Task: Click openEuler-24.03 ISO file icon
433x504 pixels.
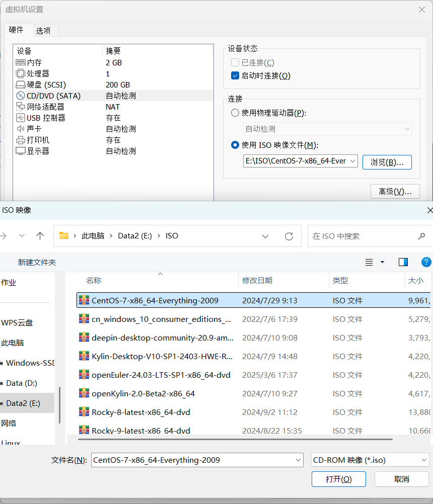Action: [x=84, y=374]
